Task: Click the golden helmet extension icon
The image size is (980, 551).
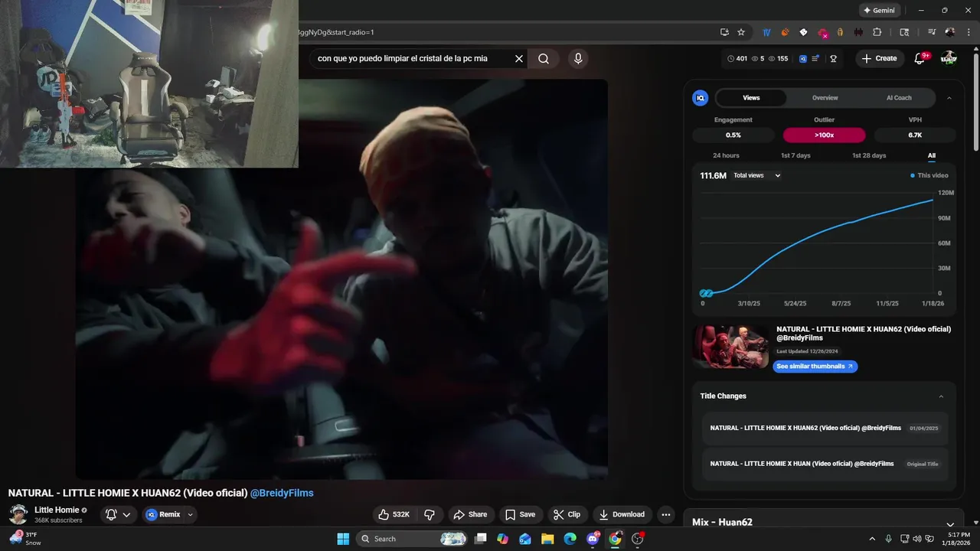Action: pyautogui.click(x=841, y=32)
